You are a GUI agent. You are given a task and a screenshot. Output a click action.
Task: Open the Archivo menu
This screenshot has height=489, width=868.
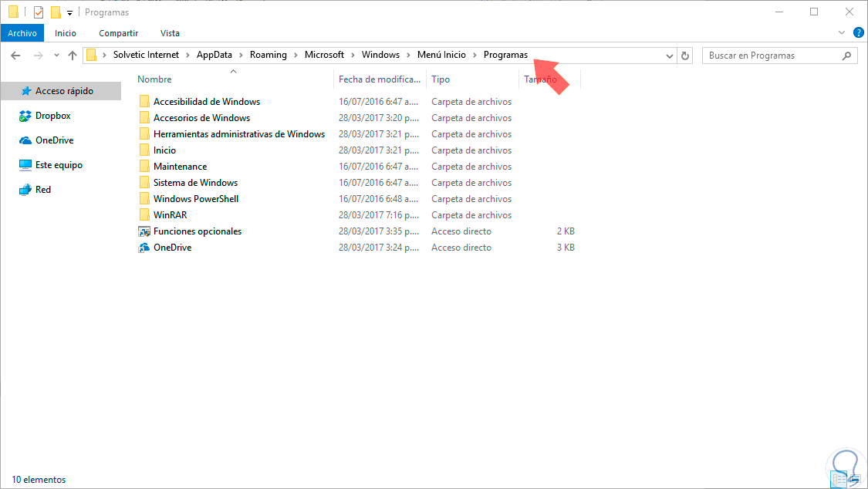(22, 33)
